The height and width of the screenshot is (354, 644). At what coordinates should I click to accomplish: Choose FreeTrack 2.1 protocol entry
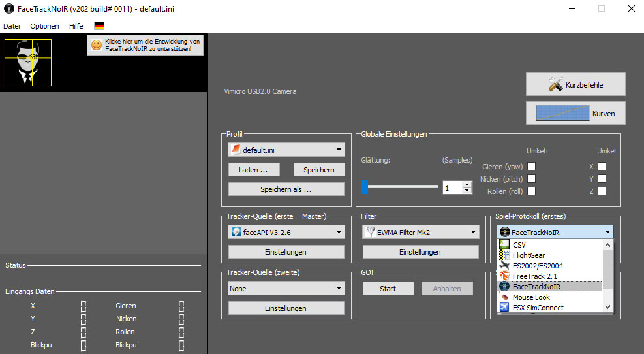point(550,276)
